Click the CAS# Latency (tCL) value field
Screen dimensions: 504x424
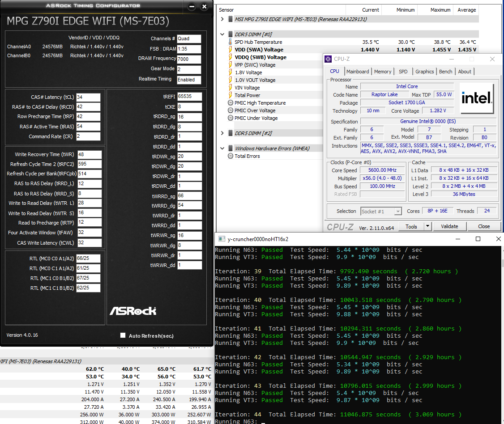click(88, 98)
